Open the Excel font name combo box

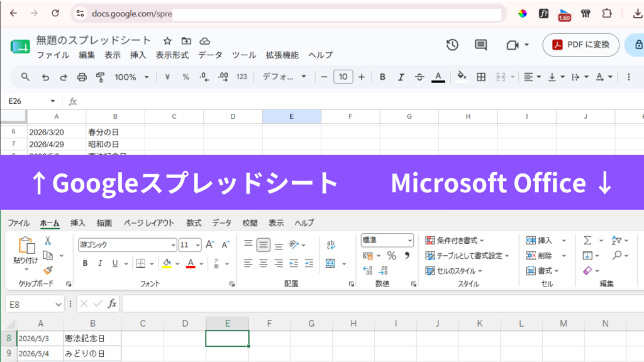[x=127, y=244]
